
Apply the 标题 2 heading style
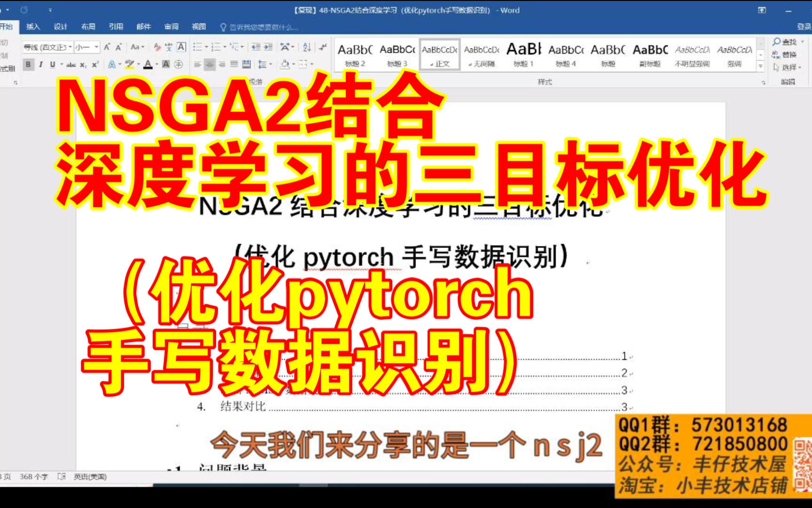coord(355,55)
